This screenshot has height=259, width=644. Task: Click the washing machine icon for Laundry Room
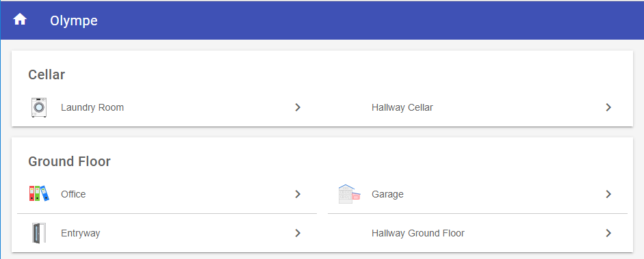39,107
